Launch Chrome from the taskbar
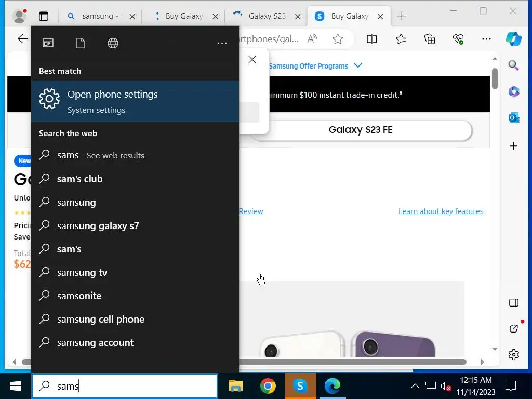 click(x=268, y=386)
